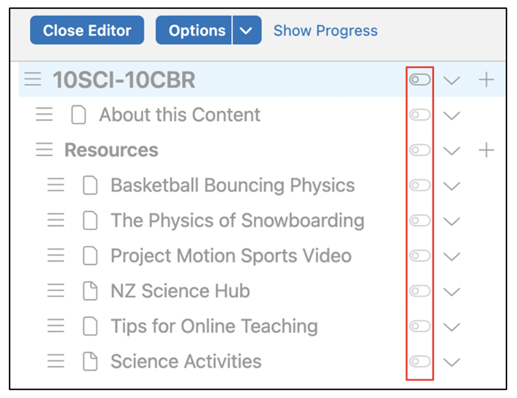This screenshot has height=398, width=517.
Task: Enable the Resources section toggle
Action: tap(420, 150)
